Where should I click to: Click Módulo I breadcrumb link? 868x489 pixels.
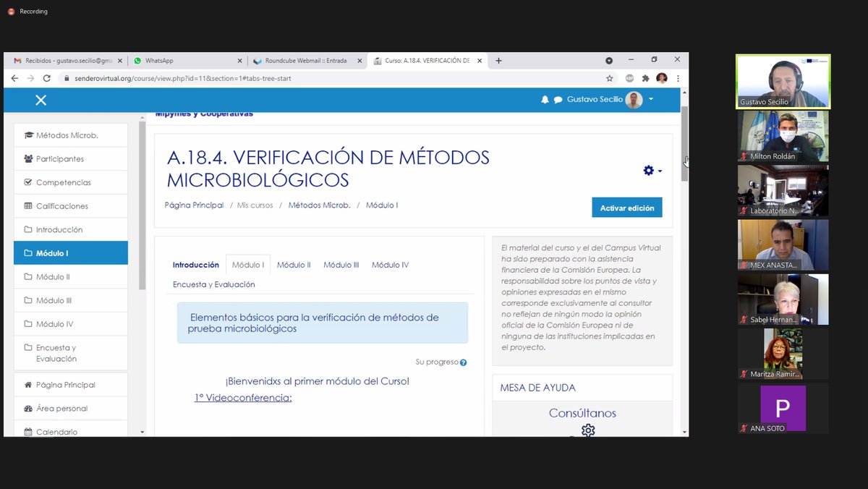[x=382, y=205]
